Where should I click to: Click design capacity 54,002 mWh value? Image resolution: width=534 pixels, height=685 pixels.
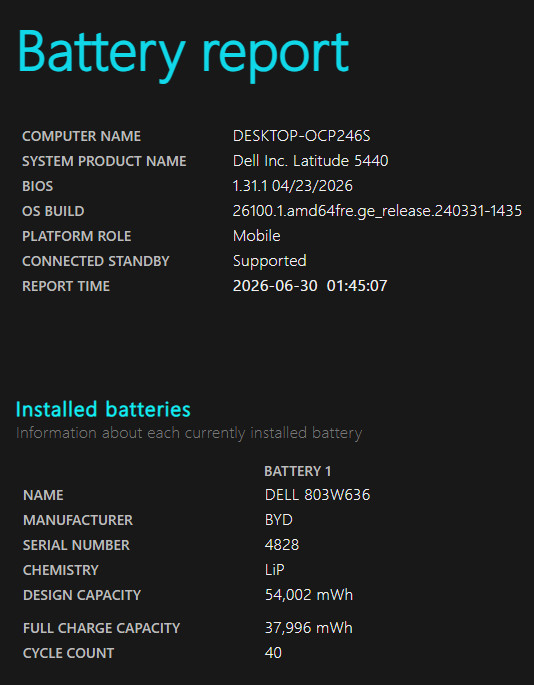[x=309, y=595]
